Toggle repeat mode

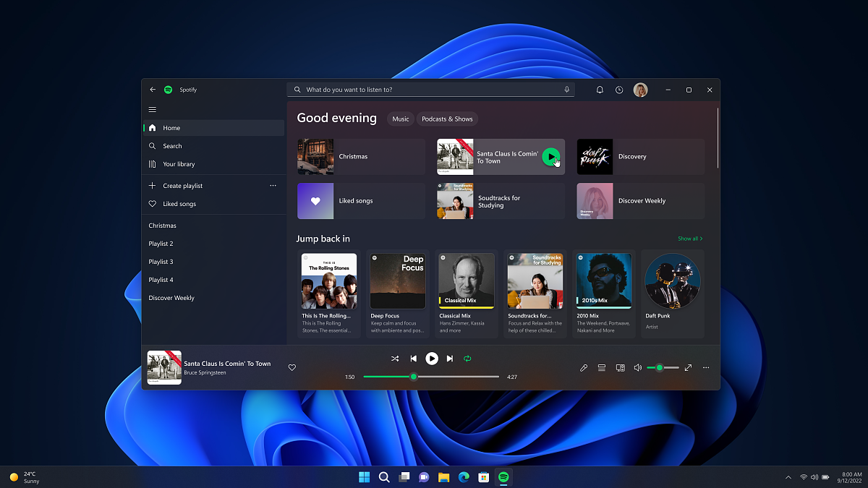tap(468, 359)
